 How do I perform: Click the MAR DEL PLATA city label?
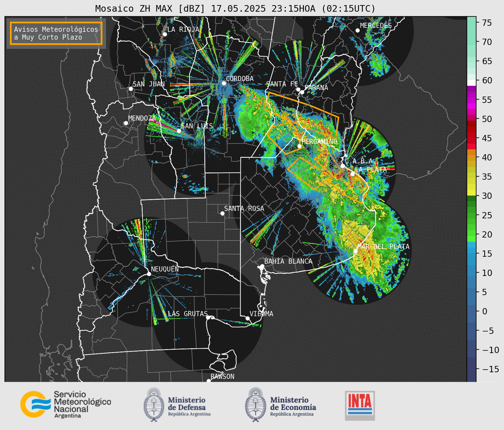tap(383, 246)
